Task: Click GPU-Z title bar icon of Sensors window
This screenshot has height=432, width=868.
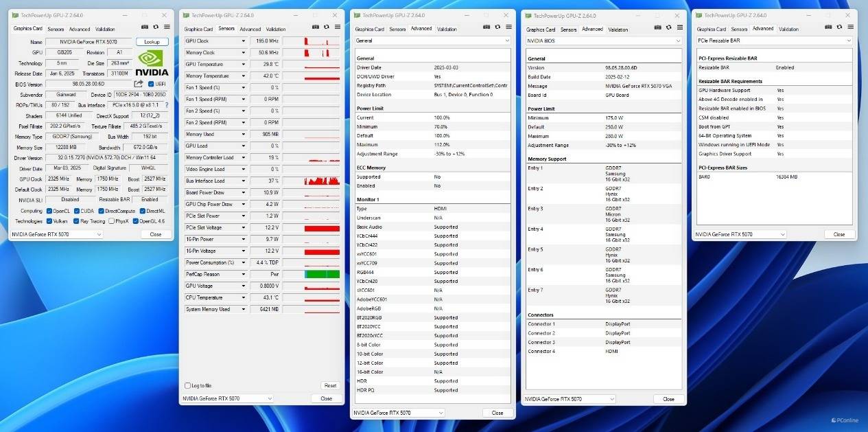Action: coord(186,15)
